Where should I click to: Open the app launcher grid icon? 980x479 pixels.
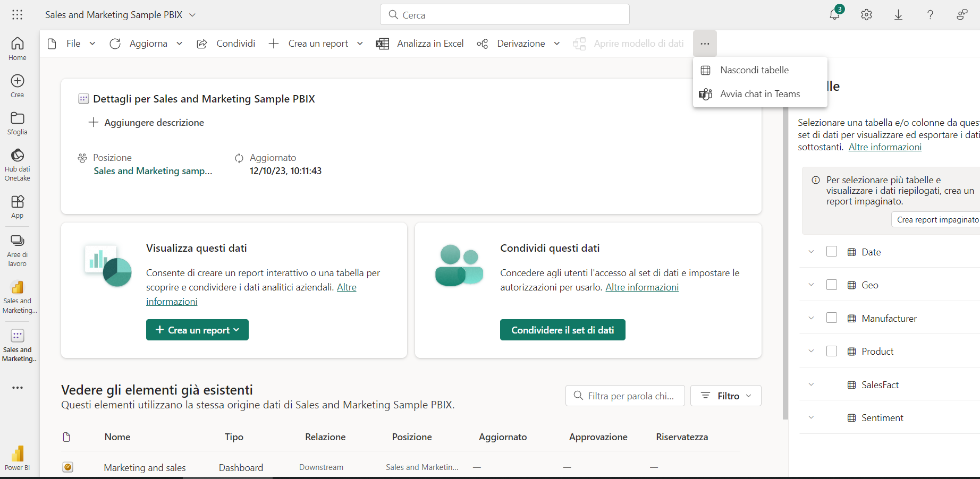[x=17, y=15]
